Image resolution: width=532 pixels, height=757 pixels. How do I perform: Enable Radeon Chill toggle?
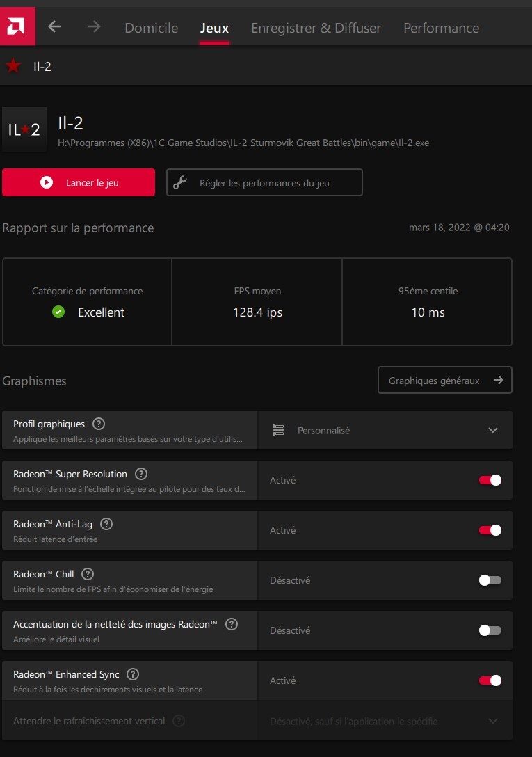pos(490,580)
